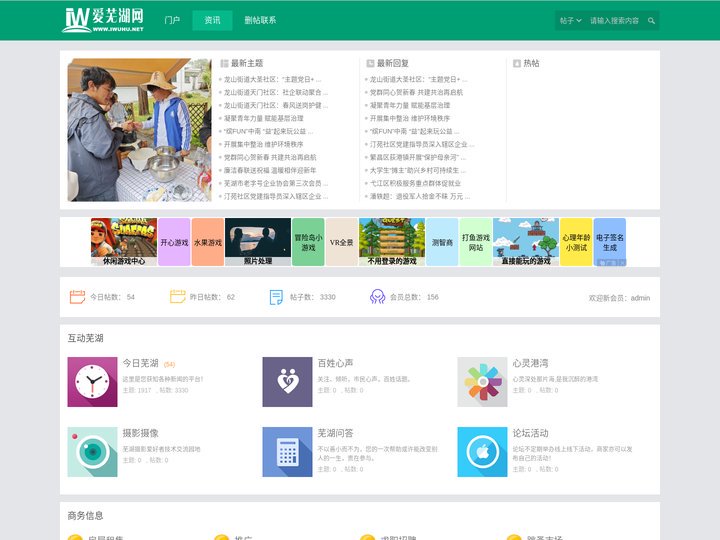
Task: Click the 最新主题 heading icon
Action: pos(224,63)
